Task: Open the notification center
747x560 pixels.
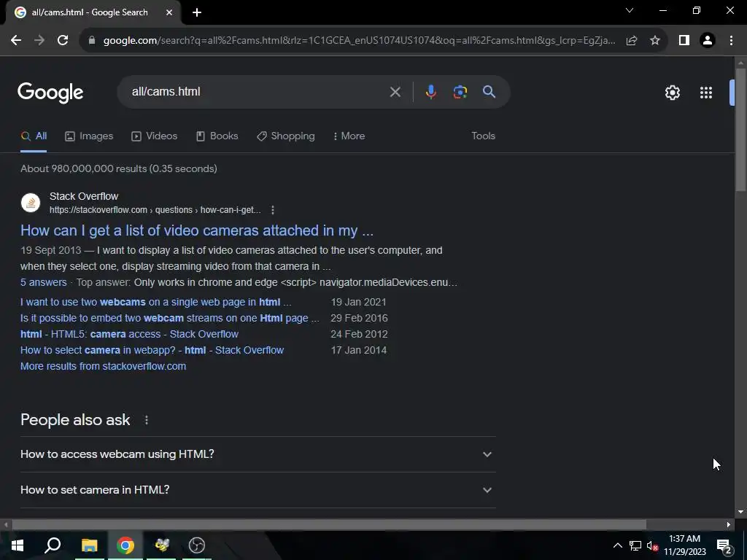Action: pyautogui.click(x=724, y=545)
